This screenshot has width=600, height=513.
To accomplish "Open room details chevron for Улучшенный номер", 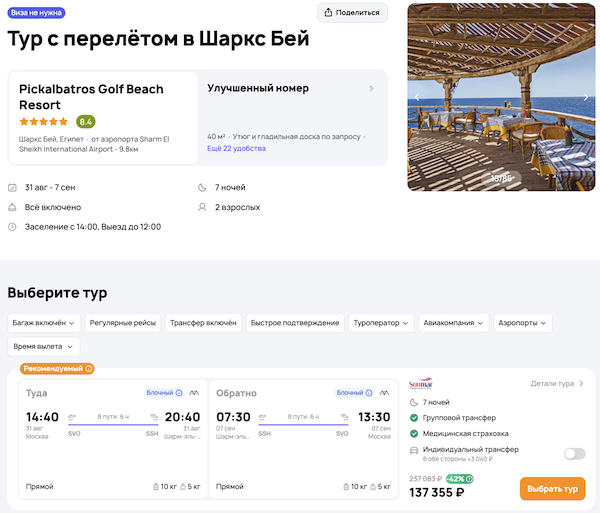I will pyautogui.click(x=372, y=88).
